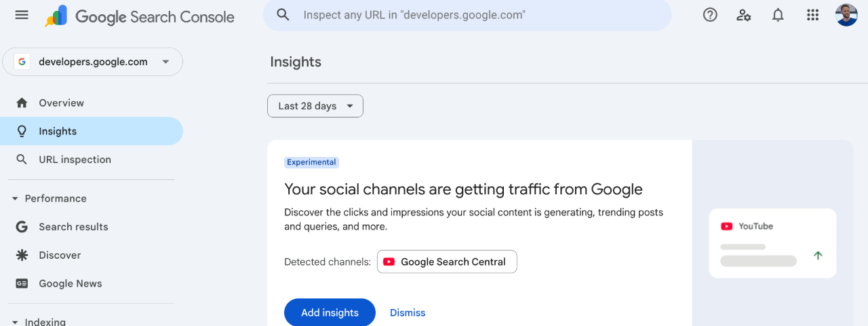This screenshot has height=326, width=868.
Task: Open the Help question mark icon
Action: point(710,15)
